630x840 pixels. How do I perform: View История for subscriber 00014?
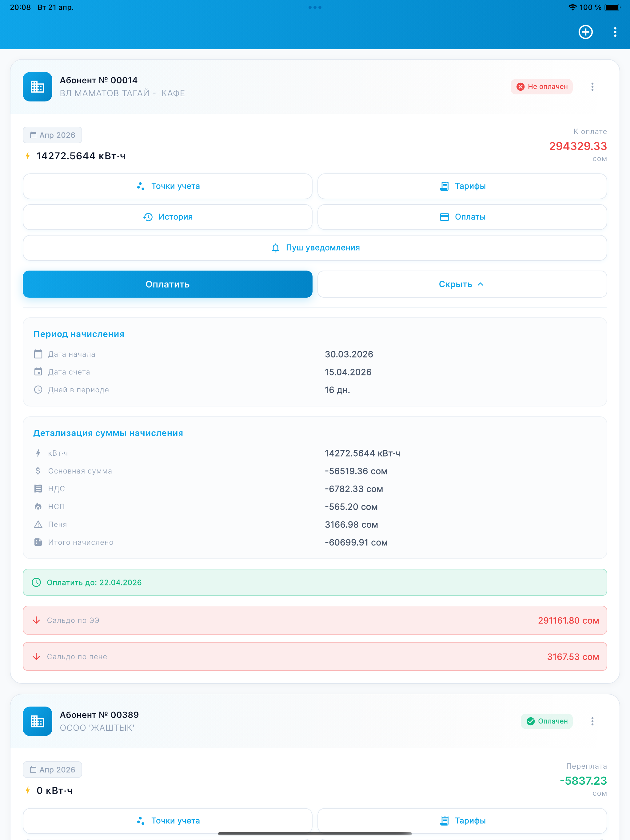168,217
